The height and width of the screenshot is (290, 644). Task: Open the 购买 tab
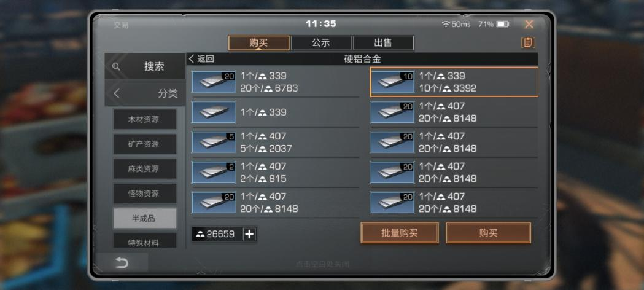(x=258, y=43)
